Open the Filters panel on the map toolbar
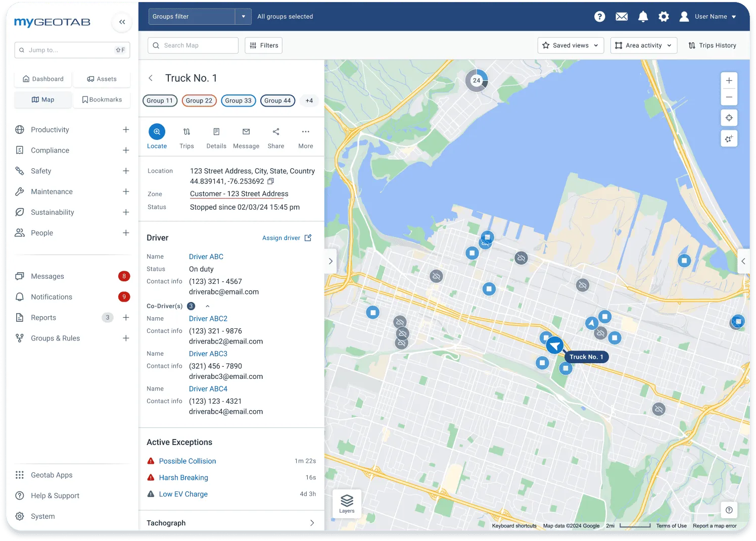This screenshot has height=541, width=756. click(x=263, y=45)
